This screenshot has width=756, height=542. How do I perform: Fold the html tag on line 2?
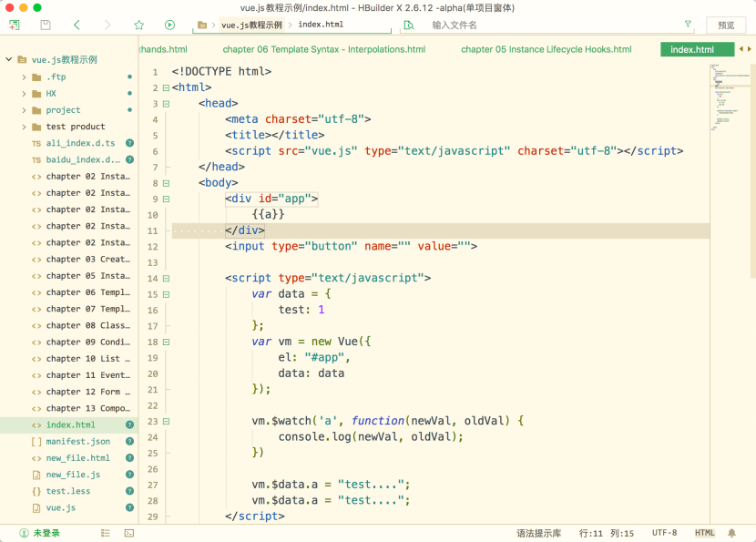tap(166, 87)
